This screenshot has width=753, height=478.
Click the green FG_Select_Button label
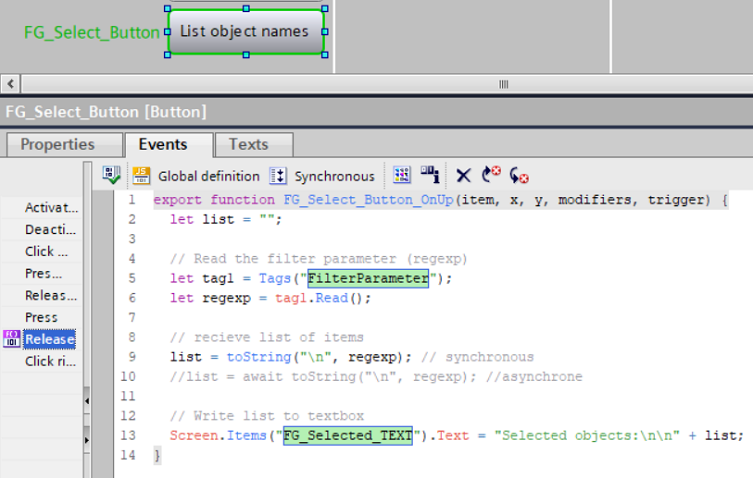pyautogui.click(x=92, y=33)
